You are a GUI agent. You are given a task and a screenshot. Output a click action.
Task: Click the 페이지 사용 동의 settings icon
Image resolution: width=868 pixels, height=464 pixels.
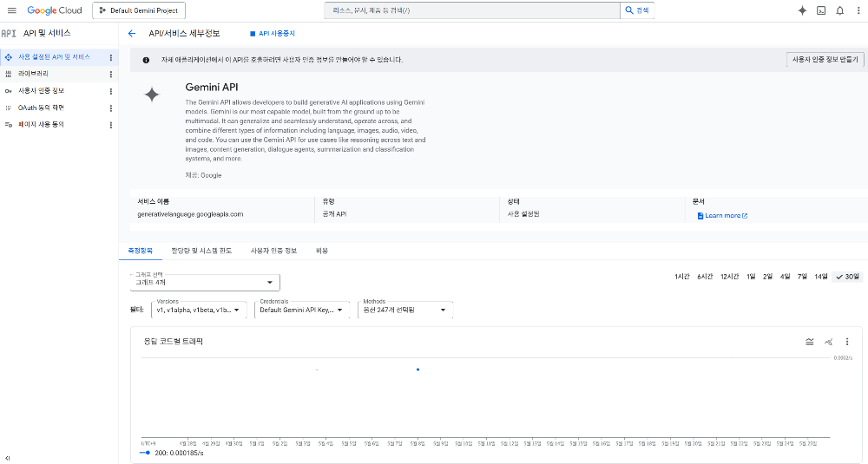[9, 124]
